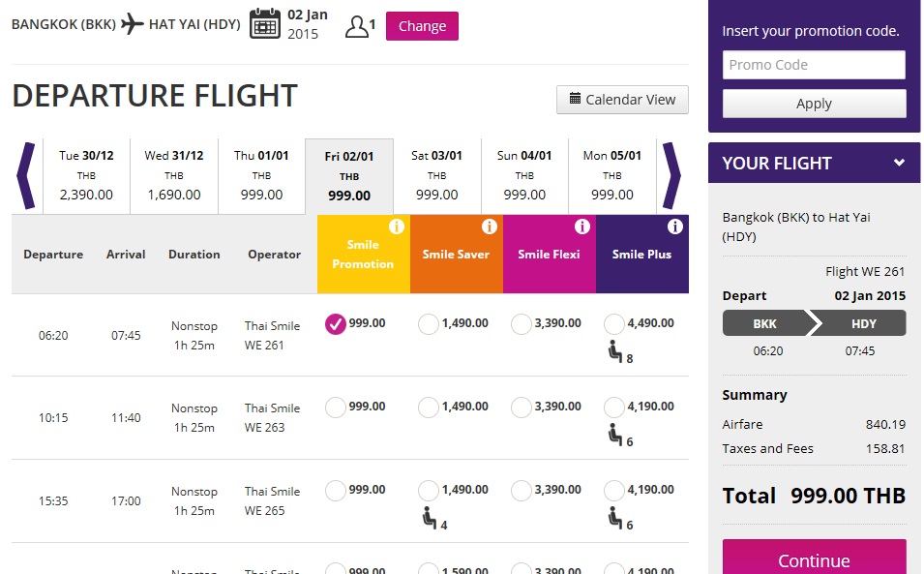The width and height of the screenshot is (924, 574).
Task: Select the Wed 31/12 date tab
Action: pyautogui.click(x=174, y=175)
